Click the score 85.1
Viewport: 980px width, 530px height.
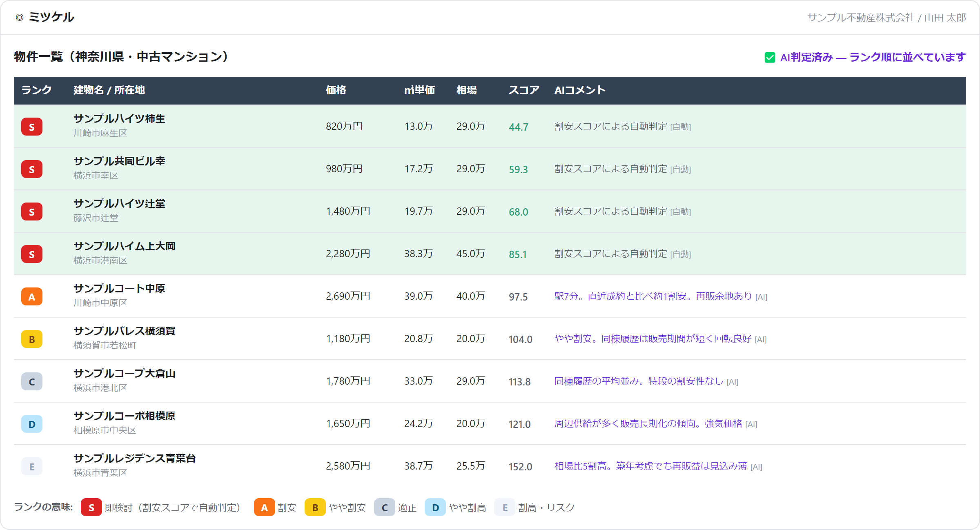point(518,254)
